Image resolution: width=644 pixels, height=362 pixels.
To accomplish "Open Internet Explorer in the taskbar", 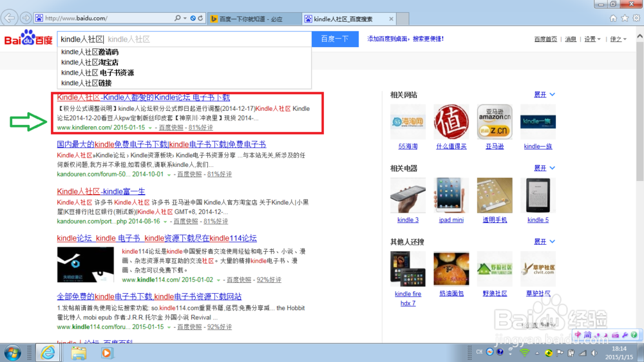I will coord(48,353).
